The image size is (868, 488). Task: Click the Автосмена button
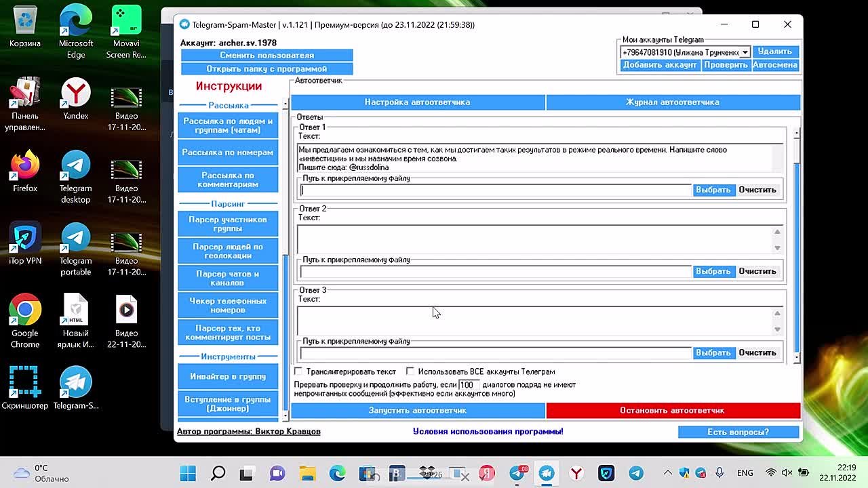click(775, 65)
